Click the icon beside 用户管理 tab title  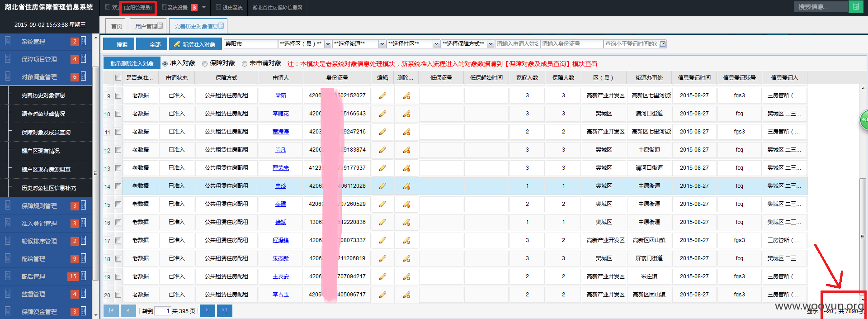[x=160, y=26]
